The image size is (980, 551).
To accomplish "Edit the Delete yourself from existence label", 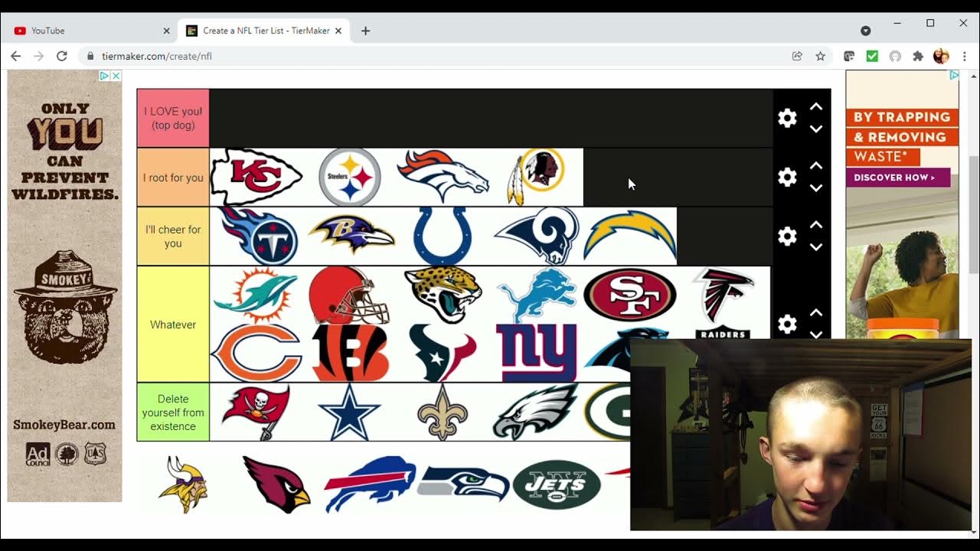I will (173, 412).
